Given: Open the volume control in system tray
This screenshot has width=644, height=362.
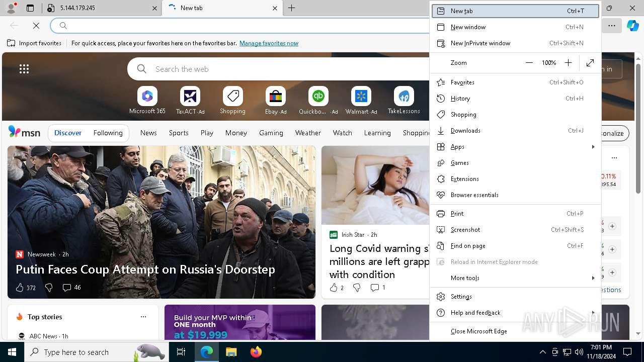Looking at the screenshot, I should tap(579, 352).
